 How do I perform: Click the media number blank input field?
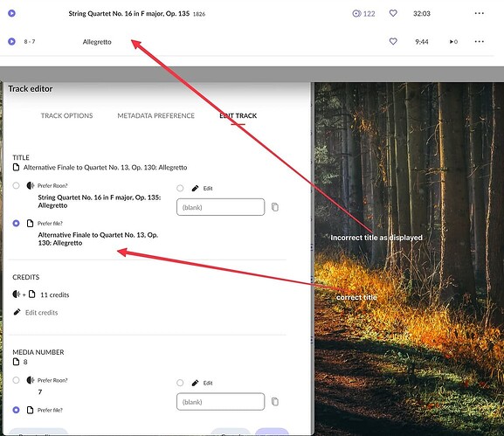(x=220, y=402)
